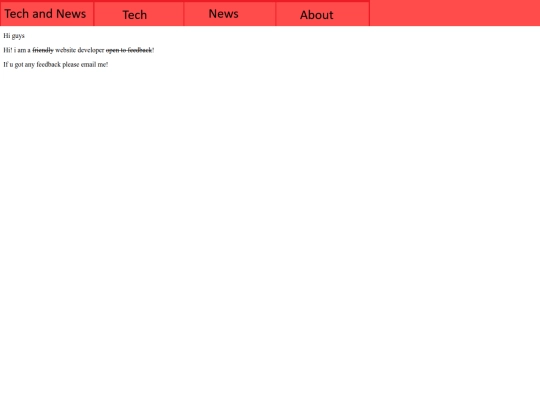The image size is (540, 405).
Task: Click the line 'If u got any feedback please email me!'
Action: click(56, 64)
